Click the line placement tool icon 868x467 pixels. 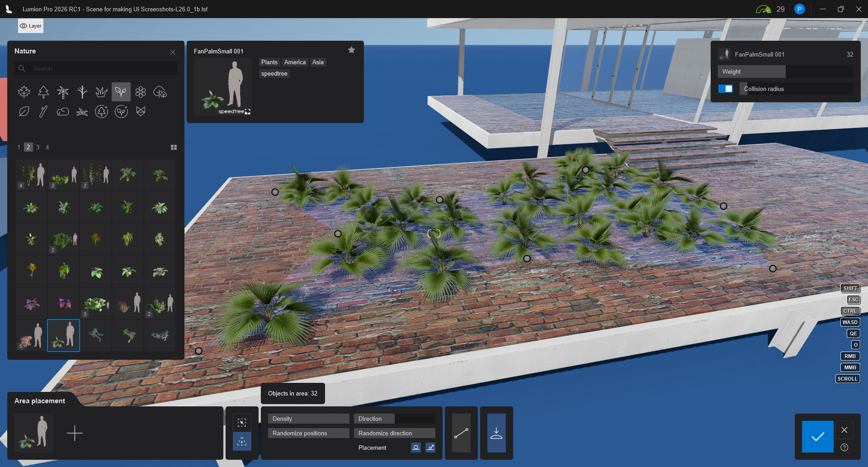pos(461,434)
